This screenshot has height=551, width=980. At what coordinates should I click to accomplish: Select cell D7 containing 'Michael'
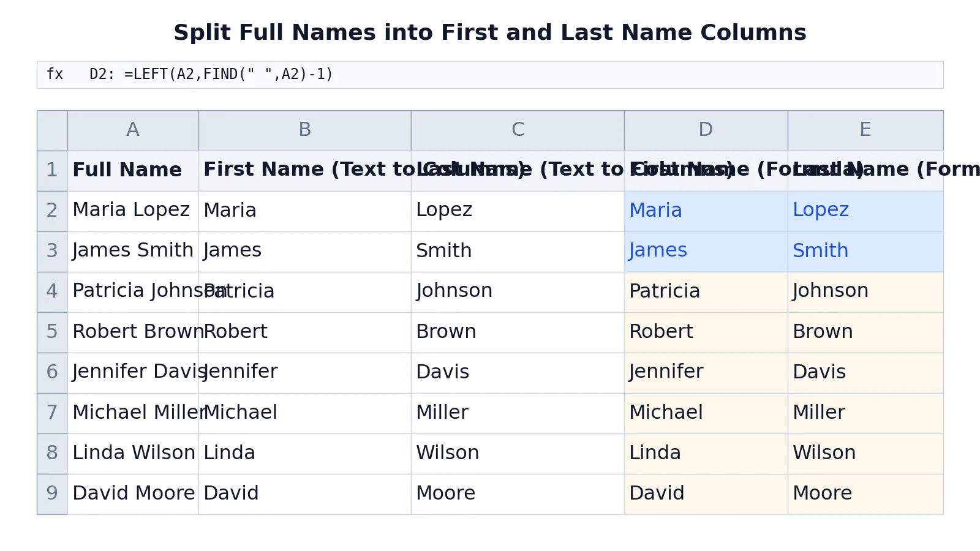click(706, 413)
